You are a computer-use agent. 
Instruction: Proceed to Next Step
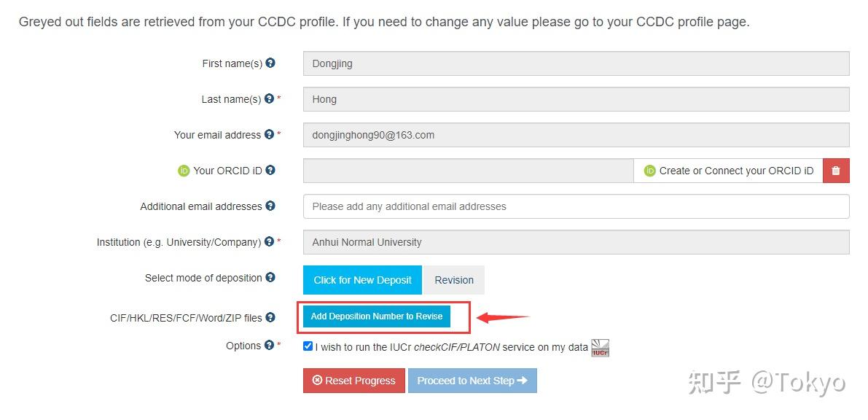(x=472, y=381)
